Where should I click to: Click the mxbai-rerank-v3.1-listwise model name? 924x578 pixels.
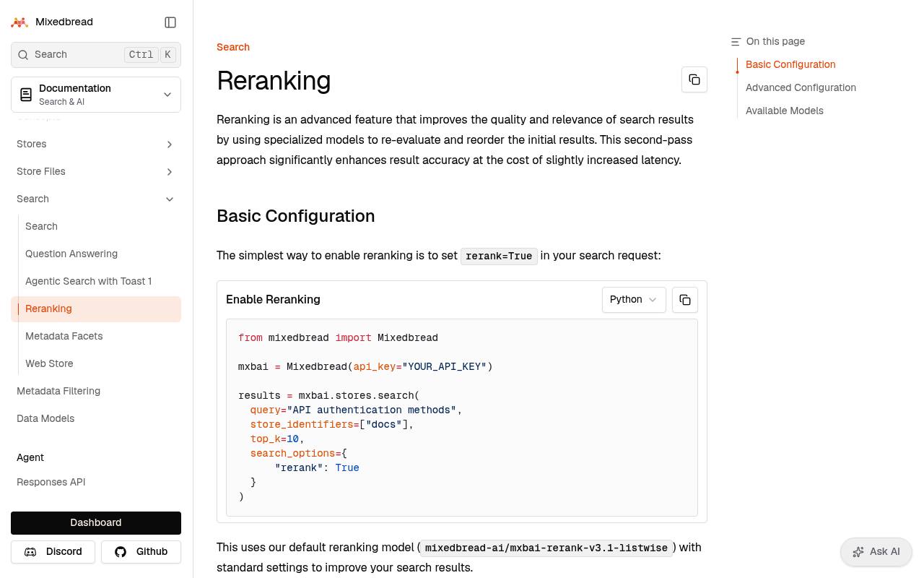click(546, 548)
